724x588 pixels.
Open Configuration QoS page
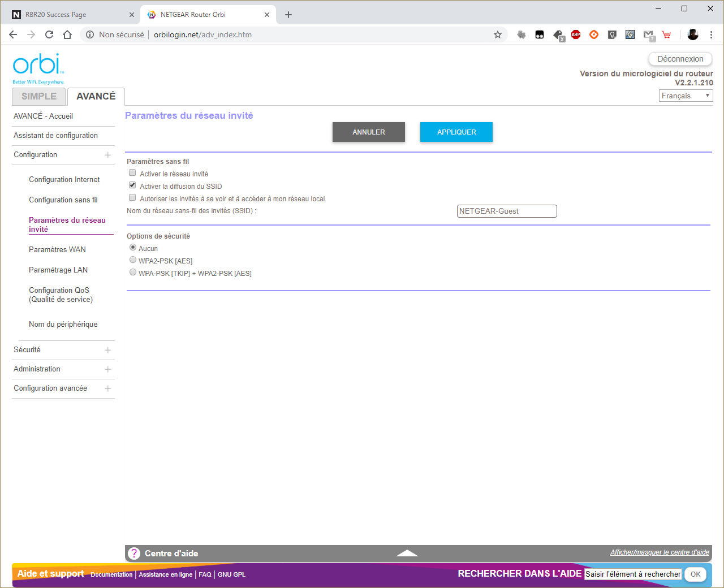[x=61, y=295]
